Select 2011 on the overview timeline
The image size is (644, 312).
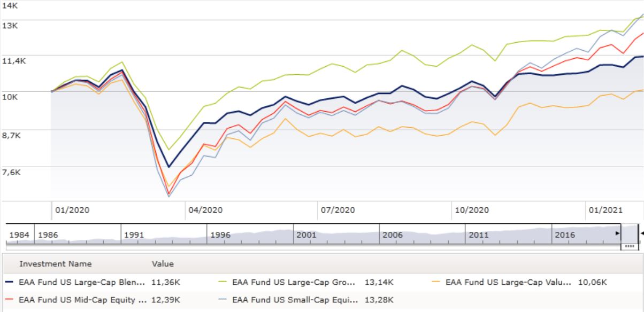(x=479, y=235)
